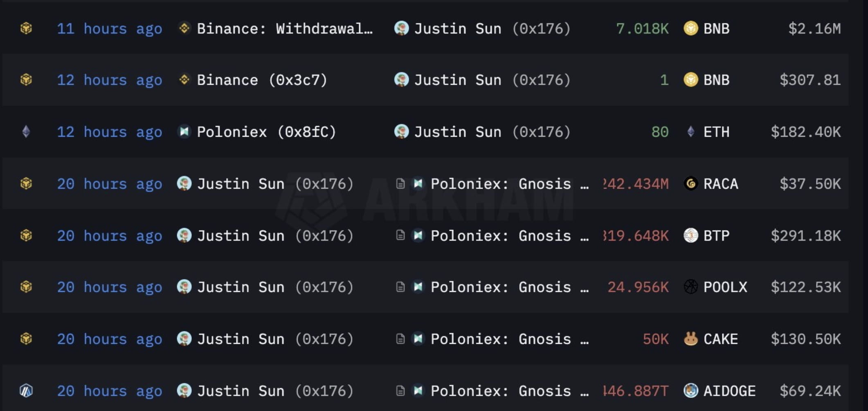Click the Binance logo next to Binance: Withdrawal
868x411 pixels.
184,29
